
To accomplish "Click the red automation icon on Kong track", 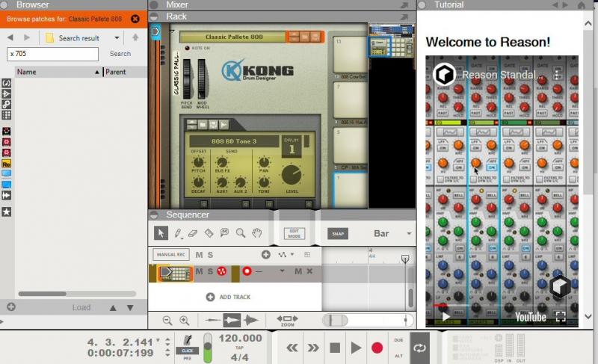I will click(x=221, y=271).
